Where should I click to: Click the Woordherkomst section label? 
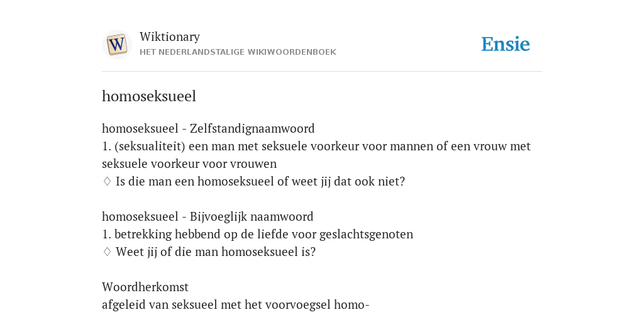[x=145, y=287]
